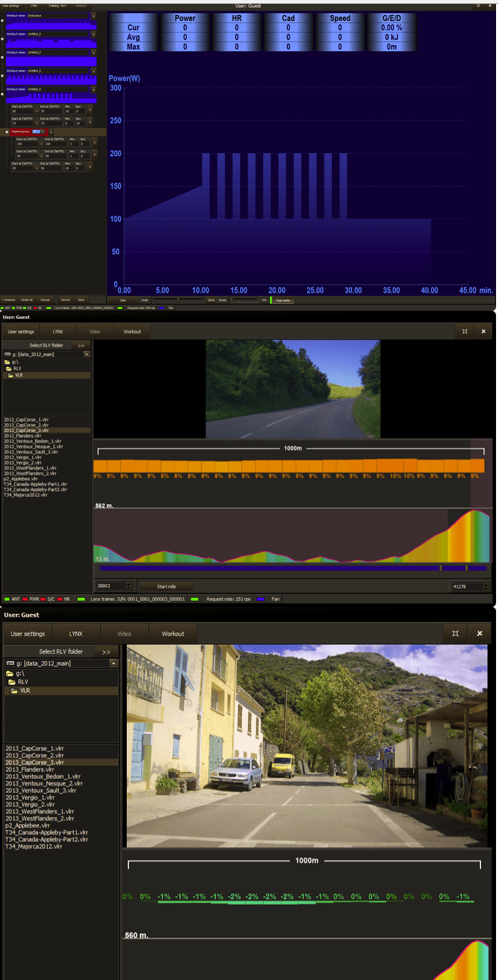The height and width of the screenshot is (980, 498).
Task: Open the g: drive dropdown, bottom window
Action: point(113,663)
